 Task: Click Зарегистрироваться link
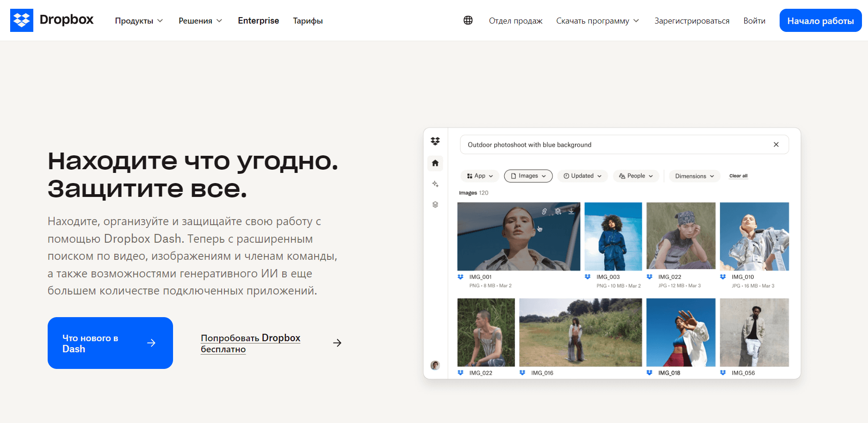[x=692, y=21]
